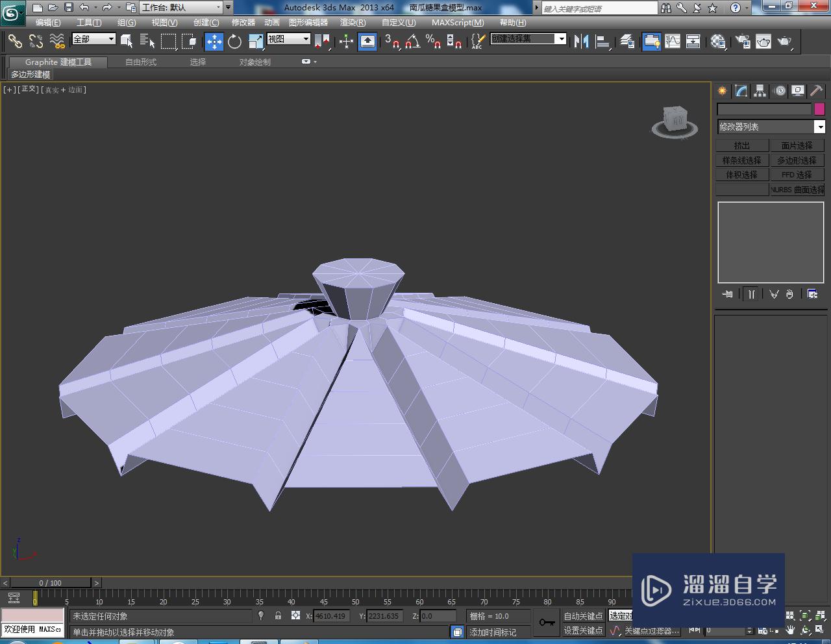Open the Schematic View icon
The width and height of the screenshot is (831, 644).
[693, 42]
